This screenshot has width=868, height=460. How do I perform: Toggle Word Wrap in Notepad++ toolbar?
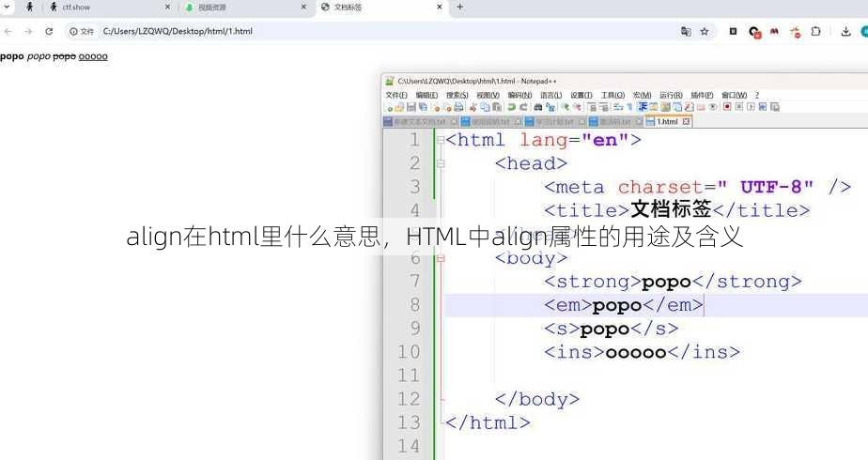click(618, 107)
